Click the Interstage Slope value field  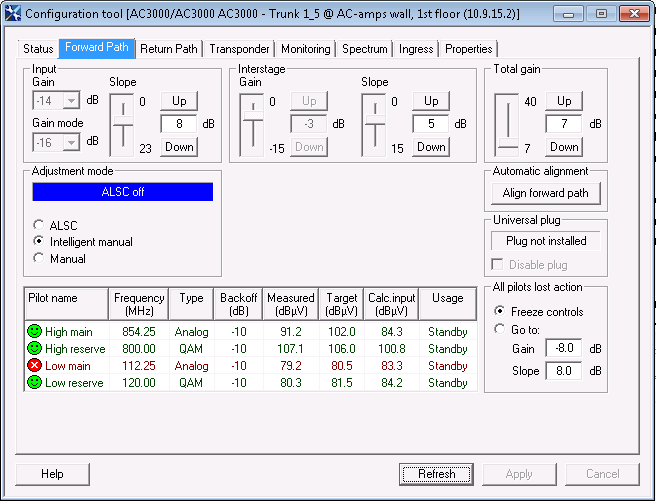pos(430,124)
